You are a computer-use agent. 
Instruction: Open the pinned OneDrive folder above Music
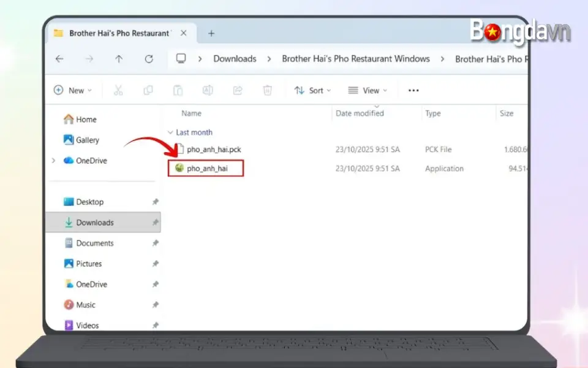pyautogui.click(x=86, y=284)
